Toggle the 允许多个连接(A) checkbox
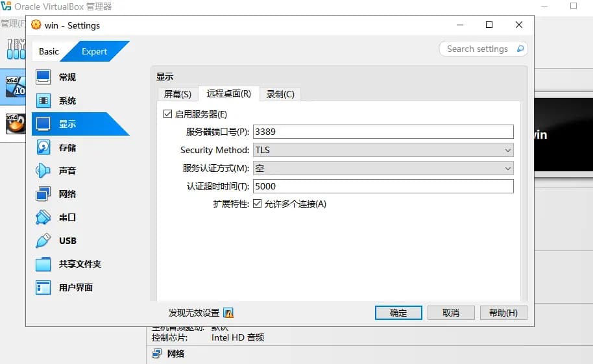 [x=257, y=204]
